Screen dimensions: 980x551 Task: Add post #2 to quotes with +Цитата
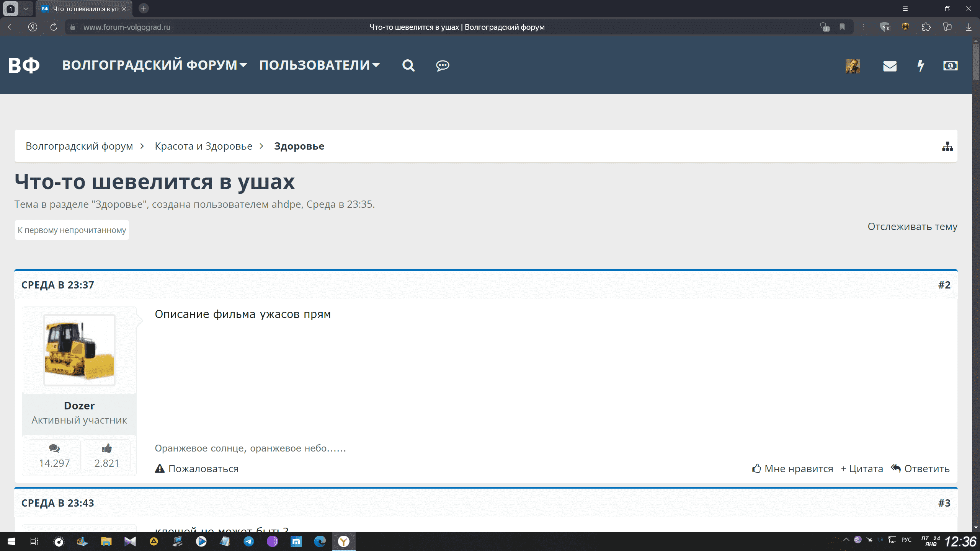tap(862, 468)
